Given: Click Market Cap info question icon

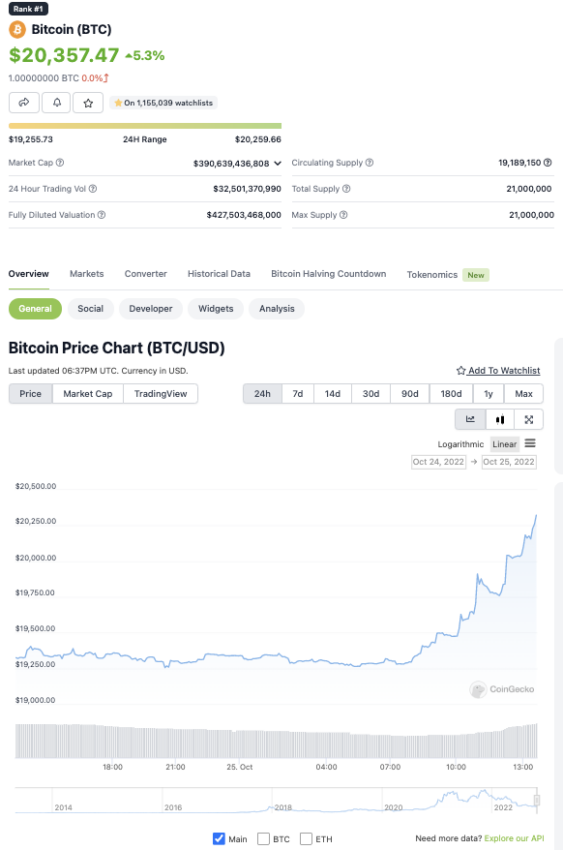Looking at the screenshot, I should coord(60,163).
